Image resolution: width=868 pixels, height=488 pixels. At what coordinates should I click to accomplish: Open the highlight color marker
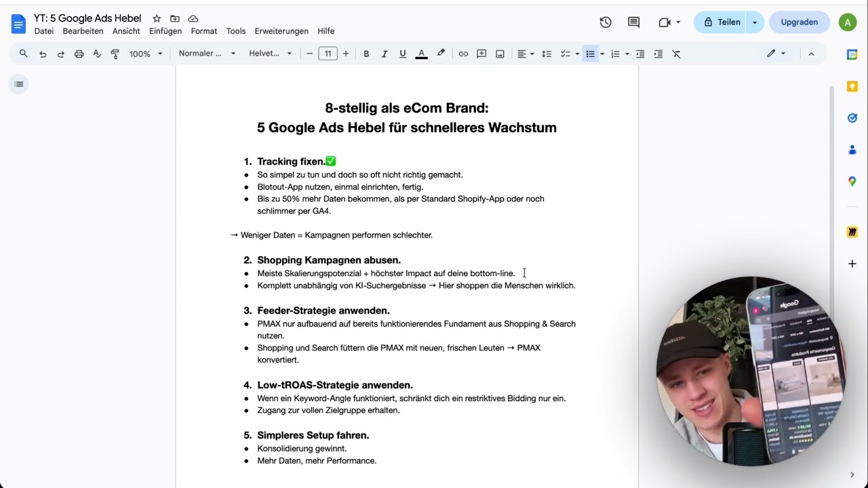point(441,54)
